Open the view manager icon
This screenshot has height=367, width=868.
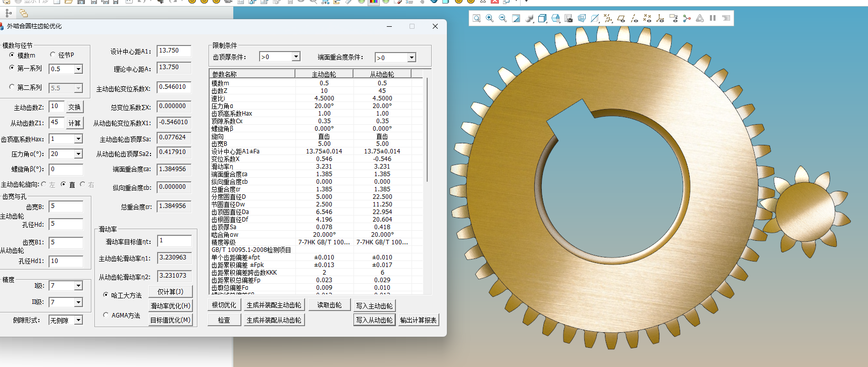pos(555,18)
